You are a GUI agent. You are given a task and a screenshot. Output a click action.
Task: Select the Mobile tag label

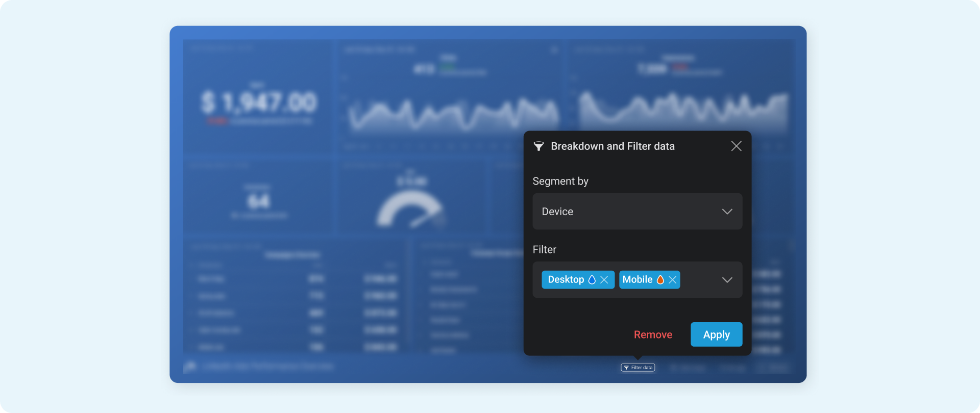(637, 280)
